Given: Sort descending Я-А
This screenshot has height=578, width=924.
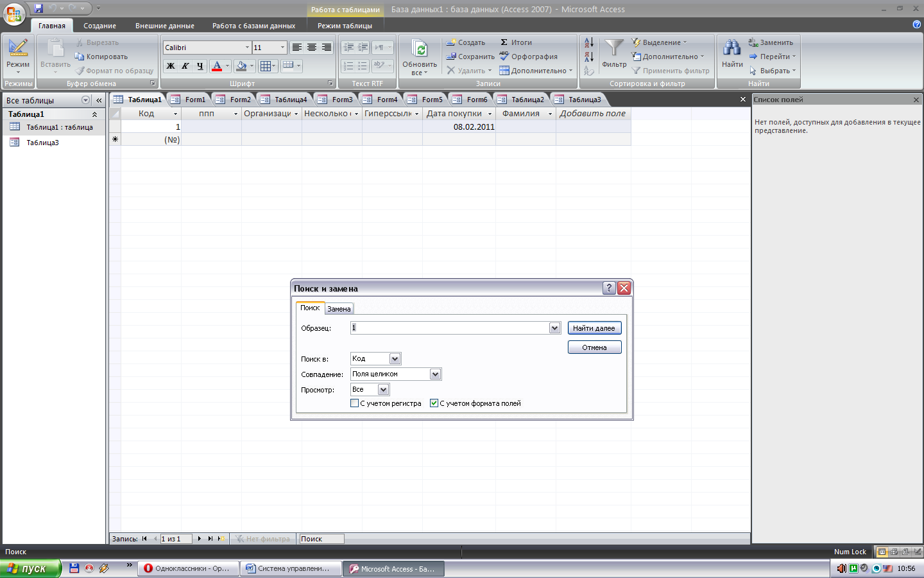Looking at the screenshot, I should pyautogui.click(x=588, y=57).
